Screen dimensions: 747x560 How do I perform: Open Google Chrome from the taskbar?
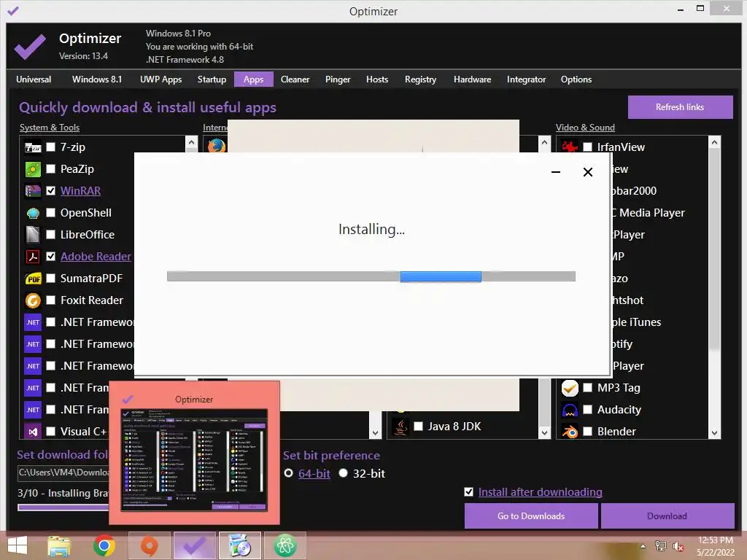[104, 545]
